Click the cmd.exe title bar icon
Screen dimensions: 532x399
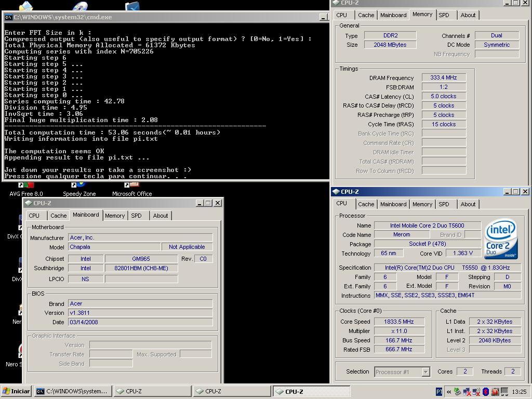point(8,17)
